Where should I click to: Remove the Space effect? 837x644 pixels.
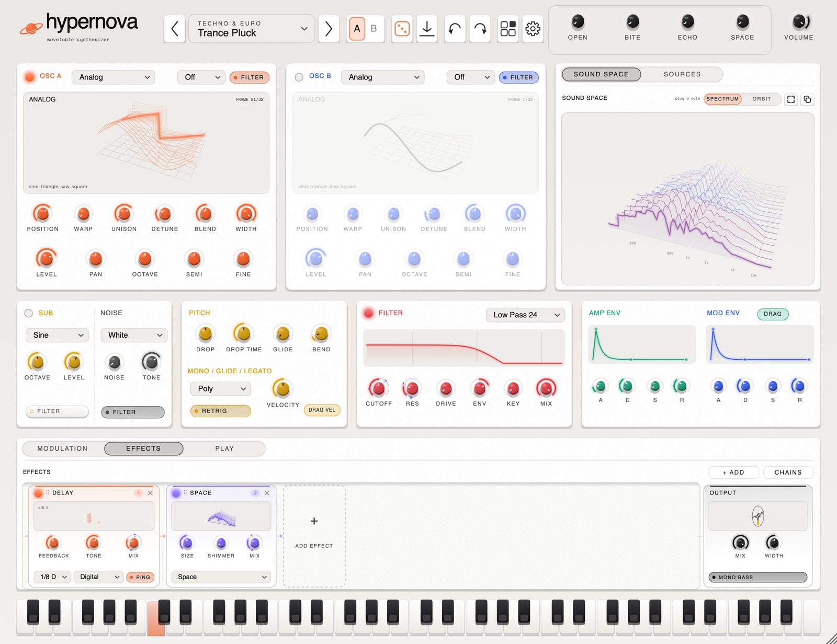coord(267,493)
